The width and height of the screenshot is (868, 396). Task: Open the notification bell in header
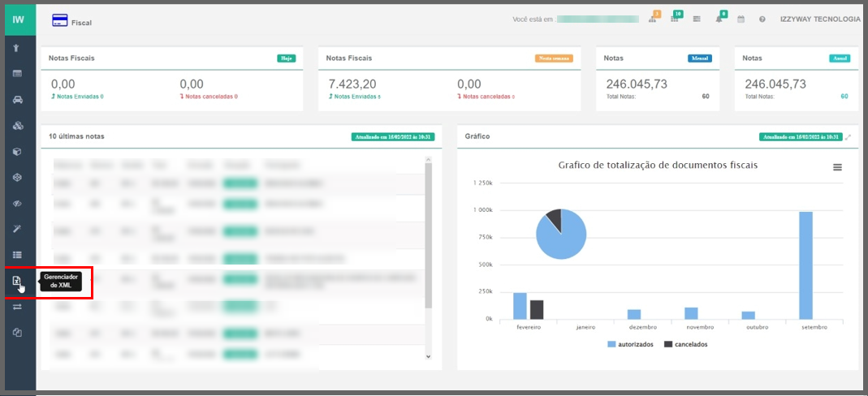click(x=719, y=19)
